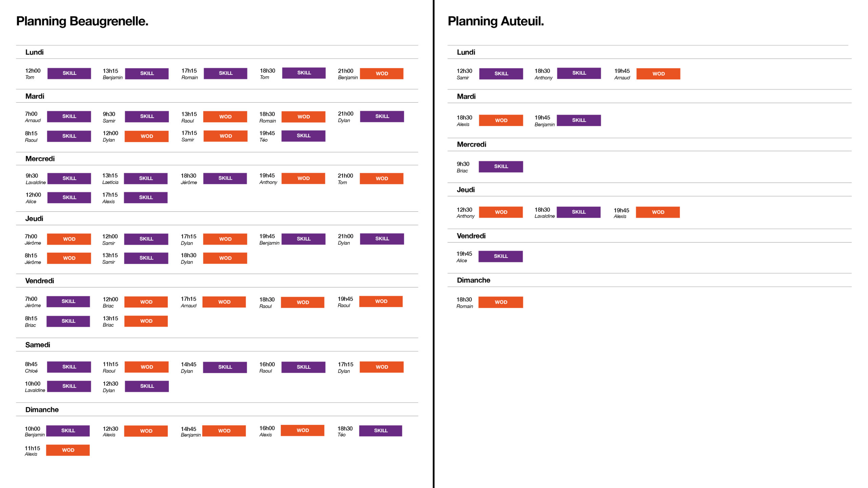Select the Samedi heading in Beaugrenelle planning
This screenshot has height=488, width=868.
click(38, 345)
